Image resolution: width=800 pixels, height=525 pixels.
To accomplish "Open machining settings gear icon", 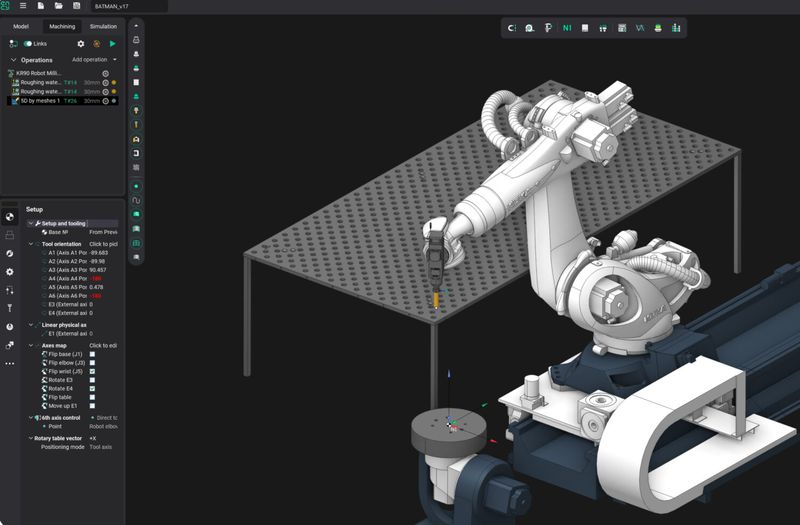I will tap(81, 44).
